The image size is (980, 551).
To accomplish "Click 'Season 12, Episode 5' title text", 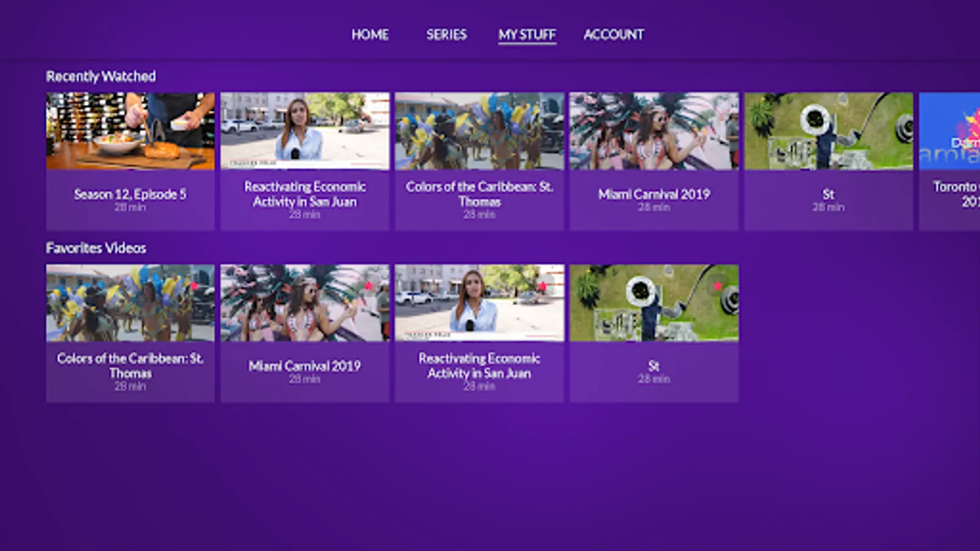I will click(130, 194).
